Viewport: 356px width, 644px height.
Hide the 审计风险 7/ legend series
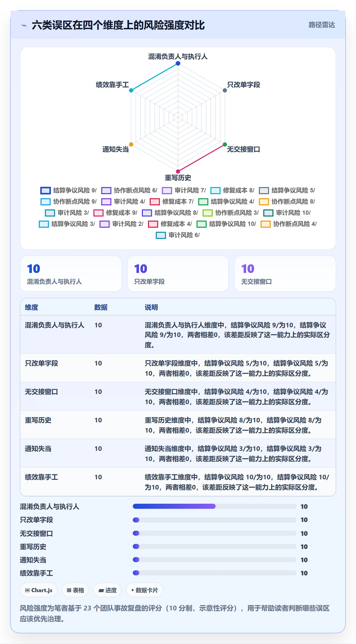pyautogui.click(x=184, y=190)
